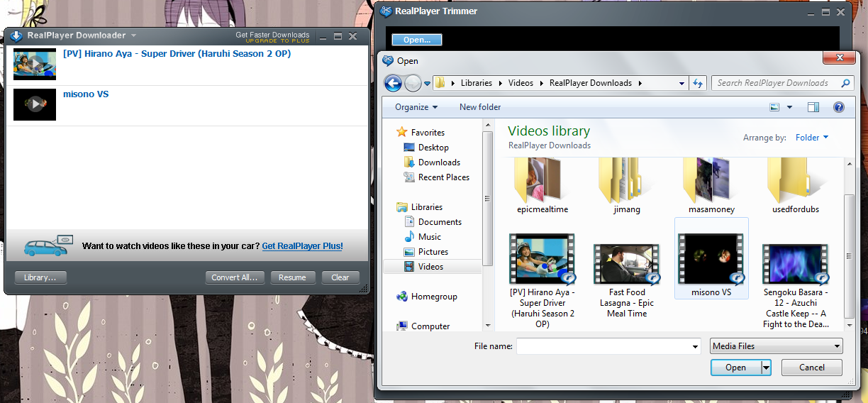This screenshot has width=868, height=403.
Task: Click the Clear button in Downloader
Action: [340, 277]
